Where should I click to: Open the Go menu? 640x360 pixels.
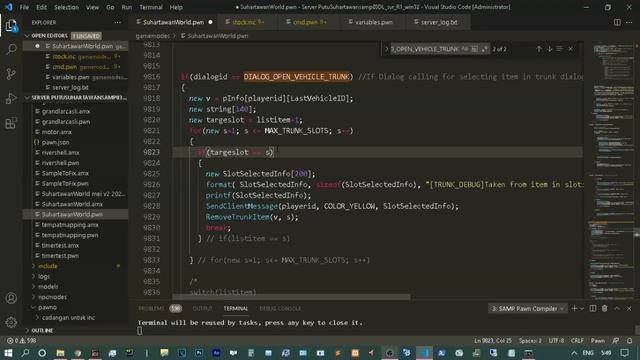coord(110,7)
